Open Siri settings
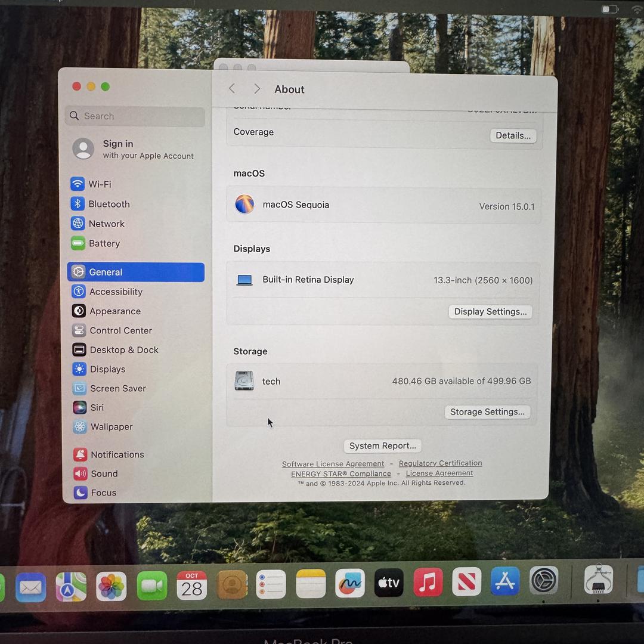This screenshot has width=644, height=644. 88,407
